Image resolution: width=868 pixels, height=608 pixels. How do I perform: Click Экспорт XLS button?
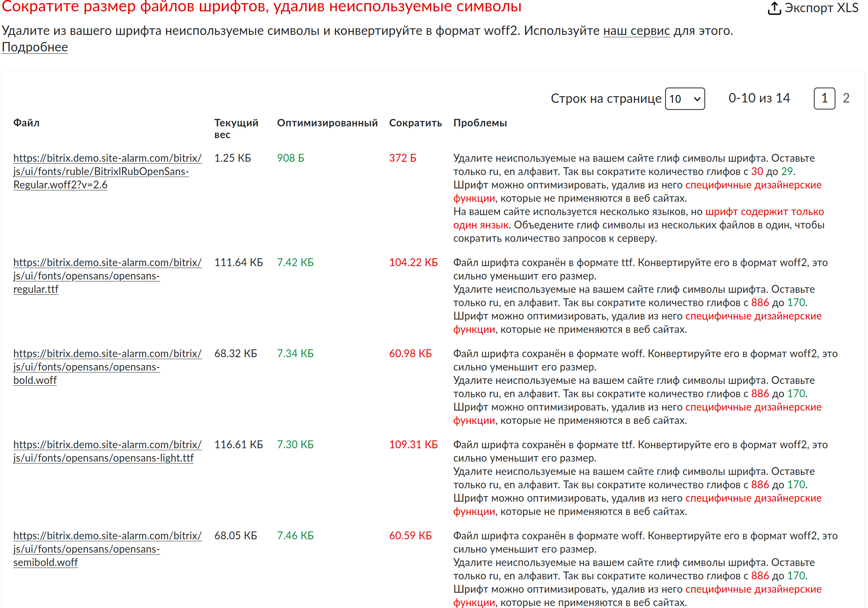tap(821, 8)
